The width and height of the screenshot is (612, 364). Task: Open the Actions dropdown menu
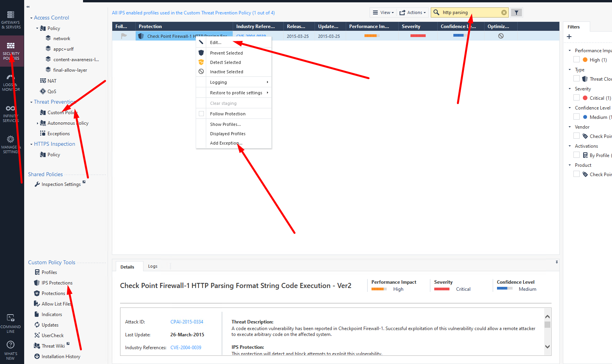(413, 12)
